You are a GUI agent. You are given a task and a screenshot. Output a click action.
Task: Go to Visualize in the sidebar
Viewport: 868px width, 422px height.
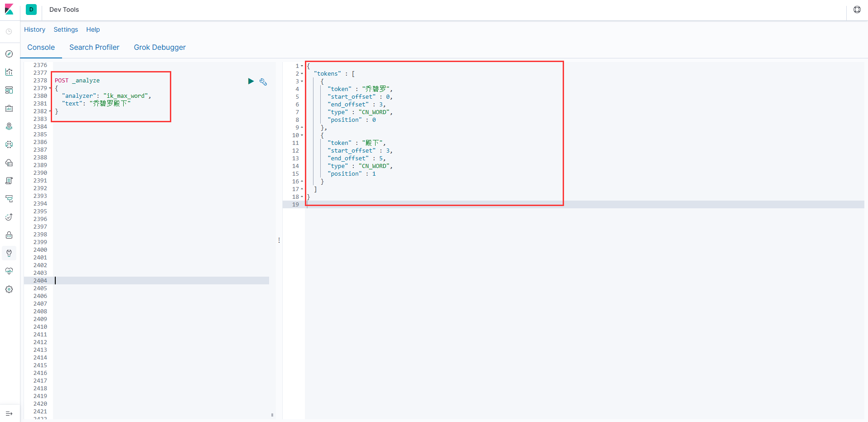pos(9,72)
